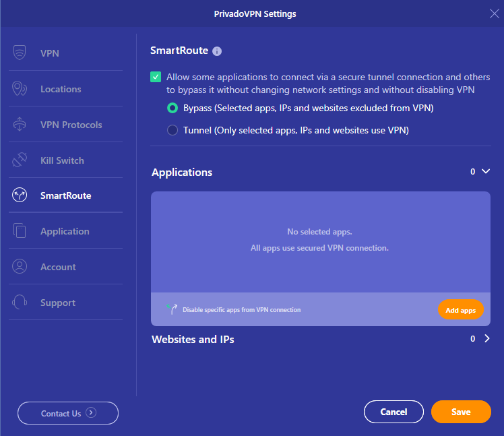
Task: Select the Bypass radio option
Action: click(172, 108)
